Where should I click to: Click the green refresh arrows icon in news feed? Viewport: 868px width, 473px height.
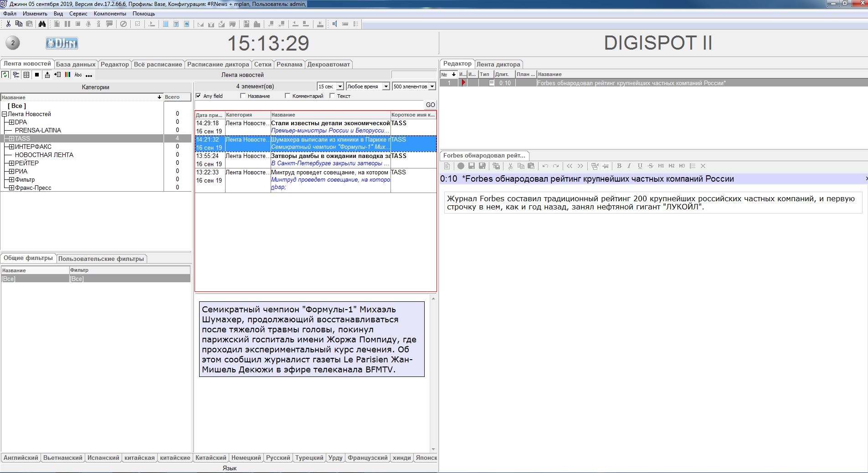point(5,75)
